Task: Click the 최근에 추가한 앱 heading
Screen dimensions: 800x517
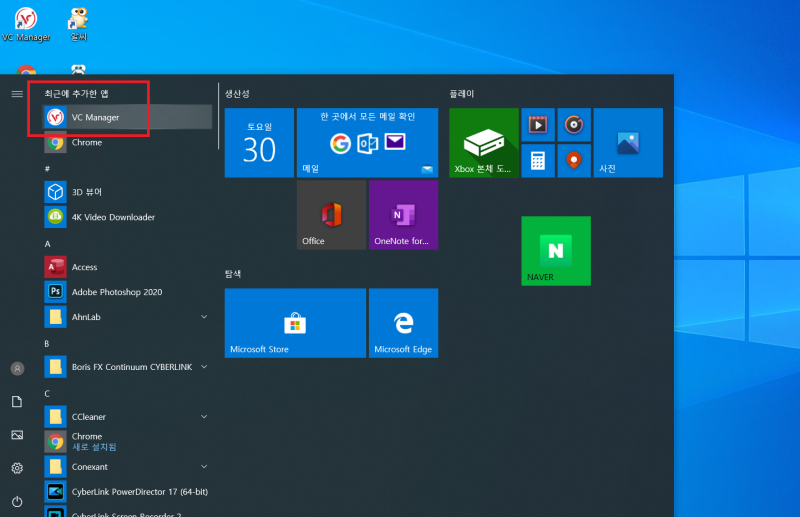Action: [76, 93]
